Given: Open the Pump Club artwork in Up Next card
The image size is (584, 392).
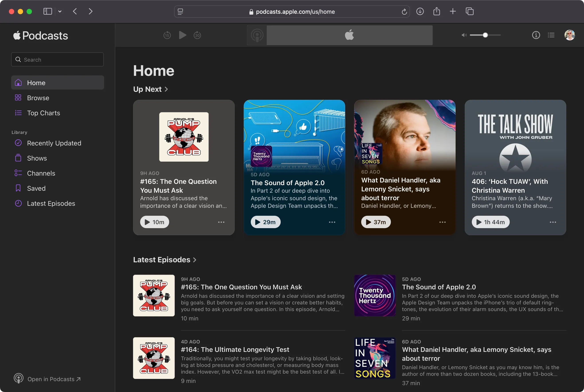Looking at the screenshot, I should [x=184, y=137].
